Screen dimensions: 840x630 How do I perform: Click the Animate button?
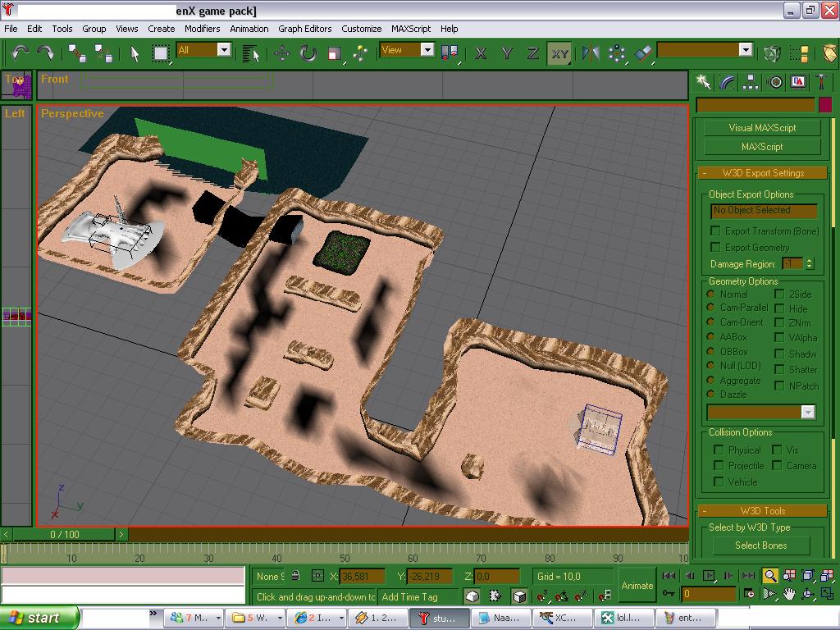[x=637, y=586]
